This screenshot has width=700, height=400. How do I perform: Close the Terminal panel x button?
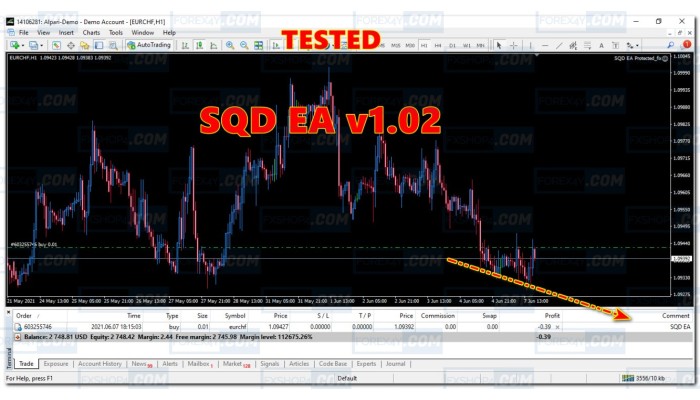coord(8,312)
